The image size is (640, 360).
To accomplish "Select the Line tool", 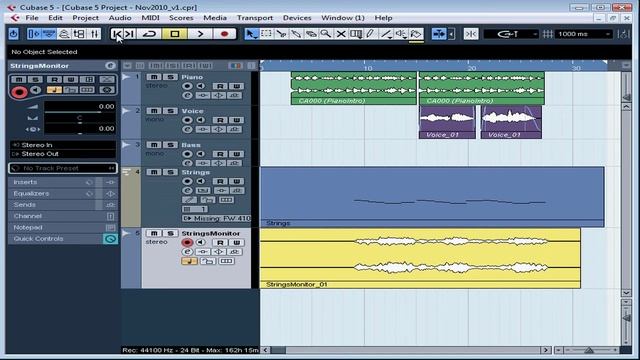I will 386,34.
